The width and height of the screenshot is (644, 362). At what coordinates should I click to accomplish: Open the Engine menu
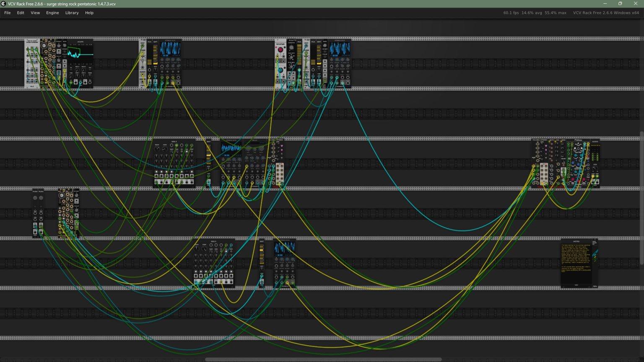click(x=52, y=13)
